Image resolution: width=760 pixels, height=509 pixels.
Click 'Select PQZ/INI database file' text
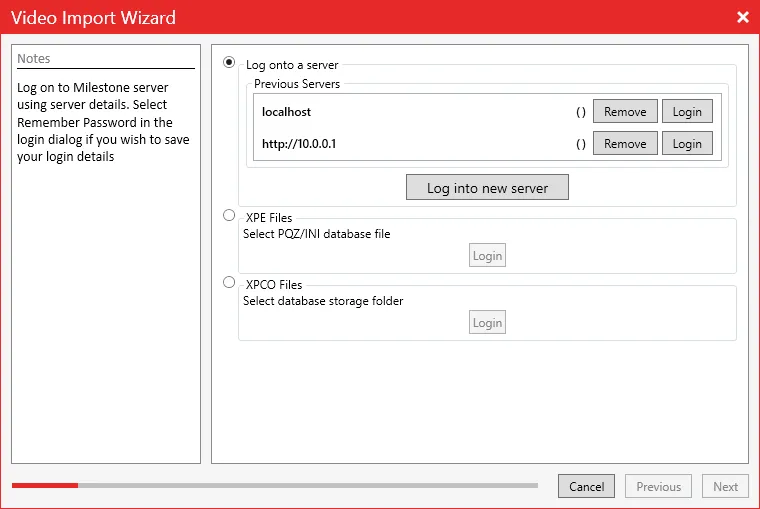pyautogui.click(x=317, y=234)
